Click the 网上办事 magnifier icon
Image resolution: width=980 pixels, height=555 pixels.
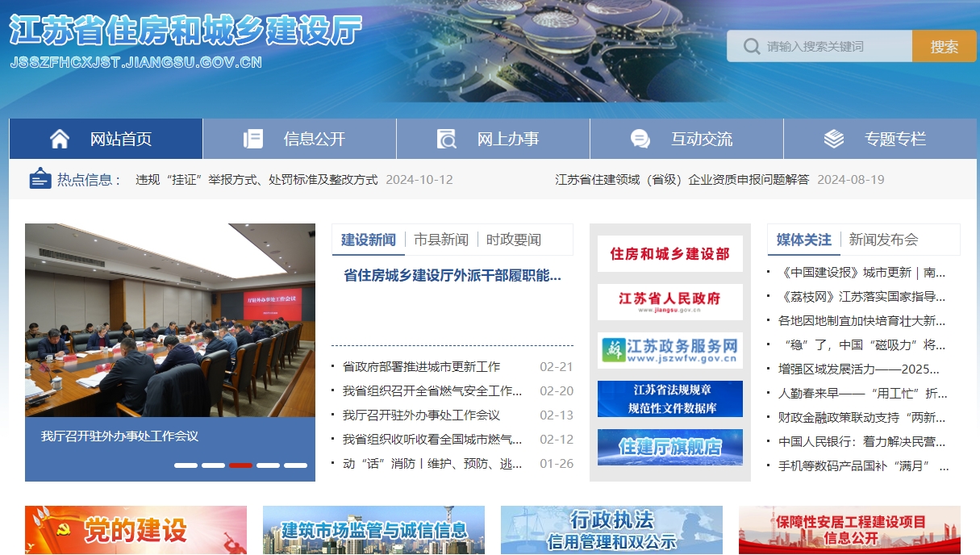447,138
